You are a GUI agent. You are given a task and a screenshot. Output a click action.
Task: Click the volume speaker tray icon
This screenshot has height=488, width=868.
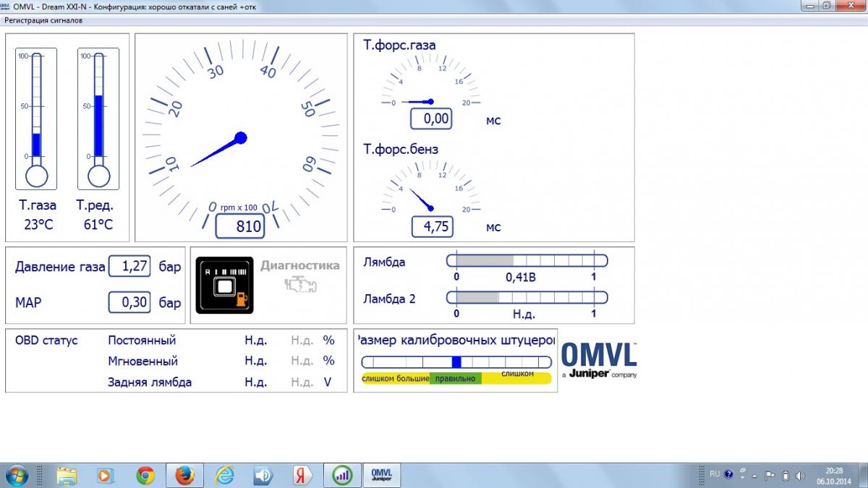click(800, 475)
